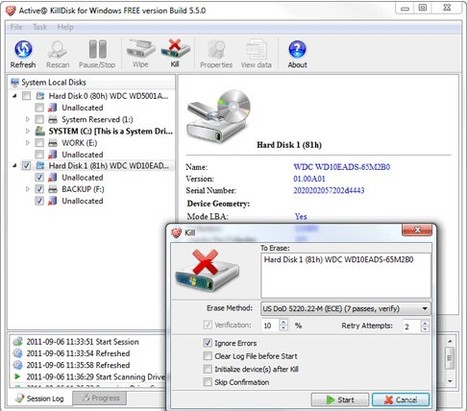Click the green Start Scanning Drive arrow icon
Screen dimensions: 467x411
click(17, 377)
